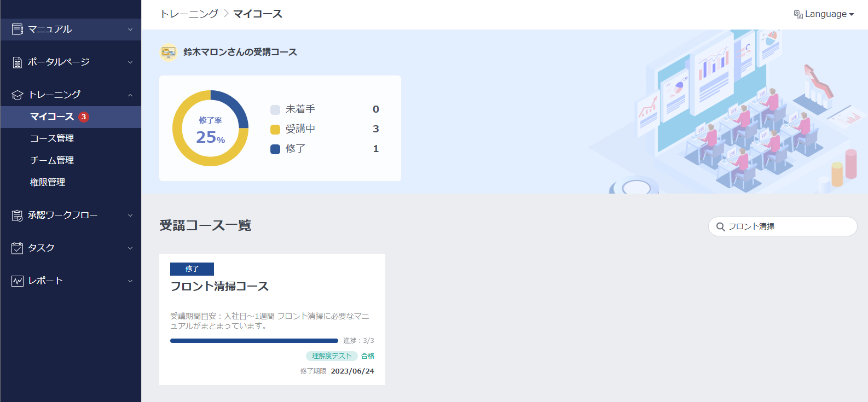Image resolution: width=868 pixels, height=402 pixels.
Task: Click the Portal Page icon
Action: click(x=18, y=62)
